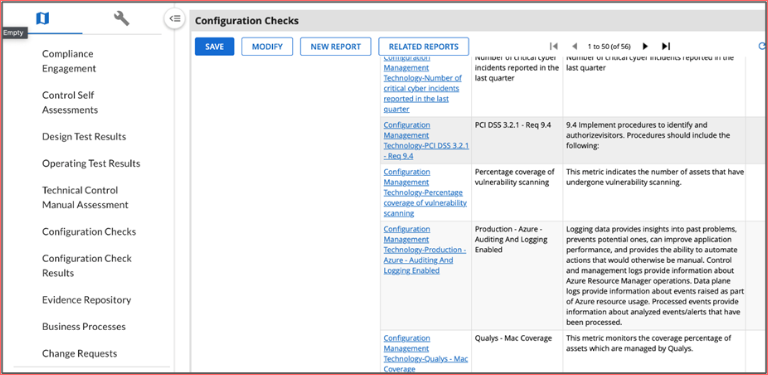This screenshot has width=768, height=375.
Task: Click the '1 to 50 (of 56)' pager text
Action: pos(609,47)
